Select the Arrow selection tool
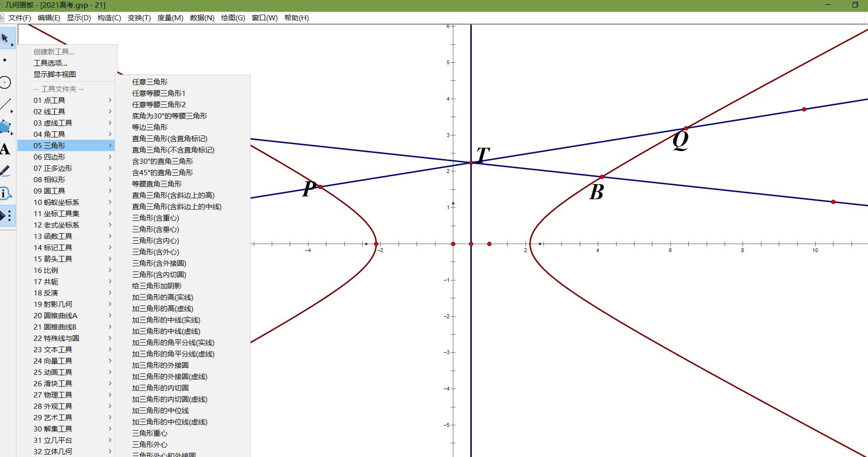This screenshot has height=457, width=868. [x=6, y=38]
